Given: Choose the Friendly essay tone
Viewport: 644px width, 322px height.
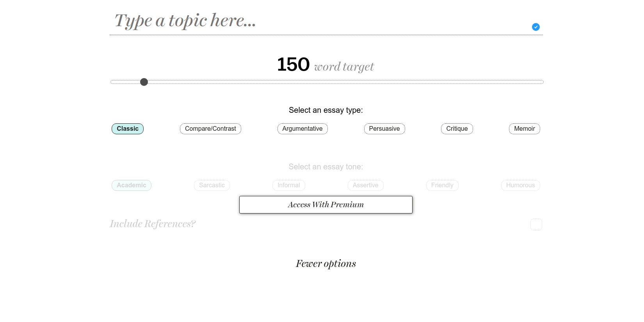Looking at the screenshot, I should [x=442, y=185].
